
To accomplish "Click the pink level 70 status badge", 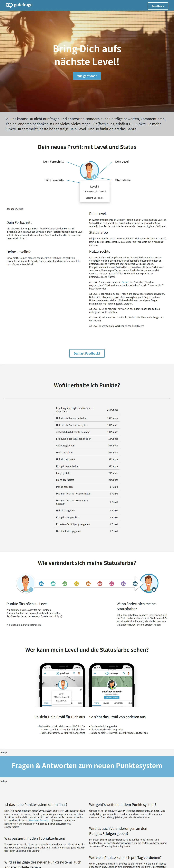I will point(112,583).
